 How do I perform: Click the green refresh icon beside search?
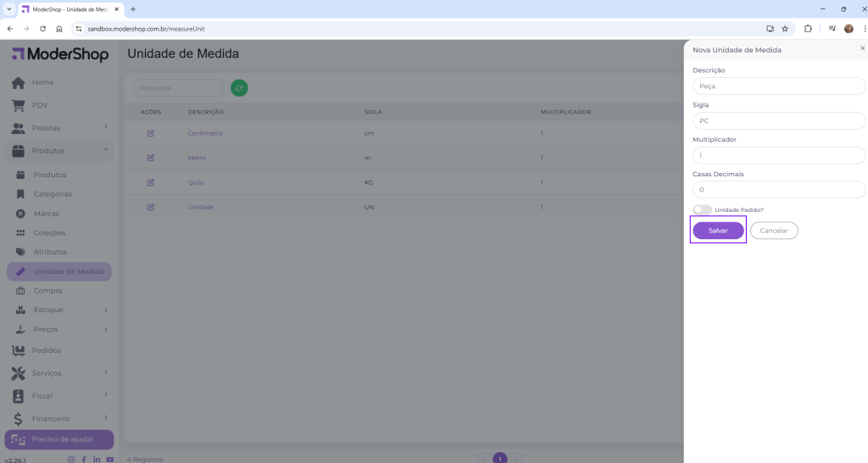pos(239,87)
